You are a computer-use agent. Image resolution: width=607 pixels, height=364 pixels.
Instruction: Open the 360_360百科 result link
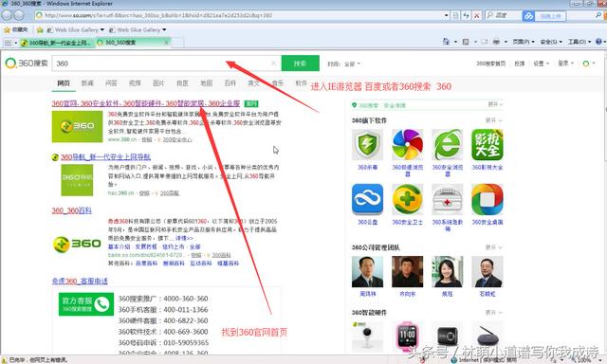click(72, 210)
